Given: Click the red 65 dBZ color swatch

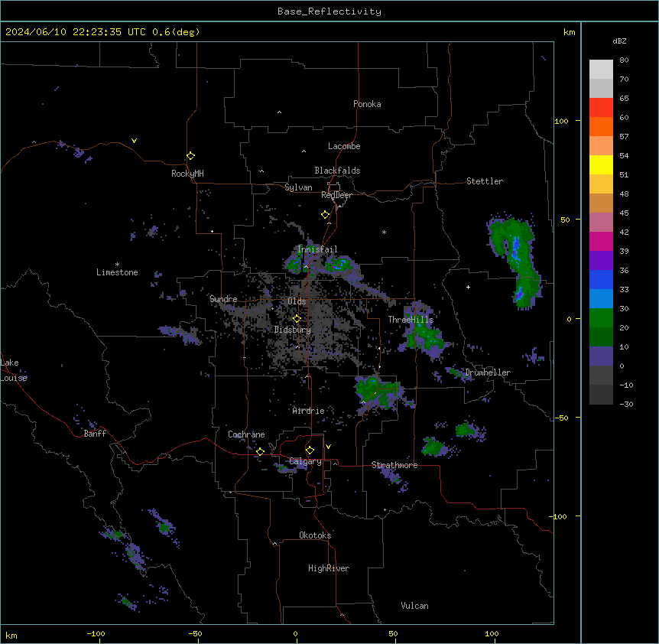Looking at the screenshot, I should coord(601,107).
